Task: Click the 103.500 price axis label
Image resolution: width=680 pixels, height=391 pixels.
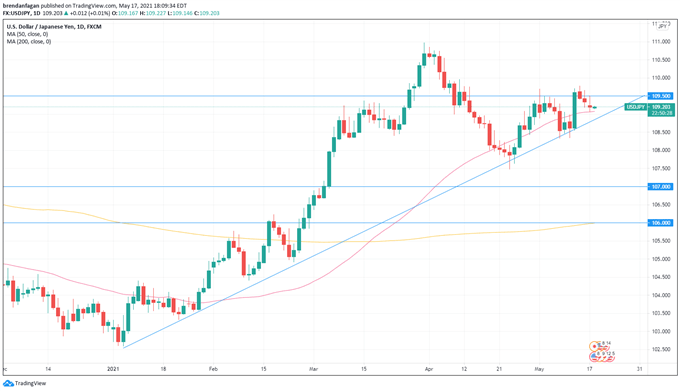Action: [x=661, y=313]
